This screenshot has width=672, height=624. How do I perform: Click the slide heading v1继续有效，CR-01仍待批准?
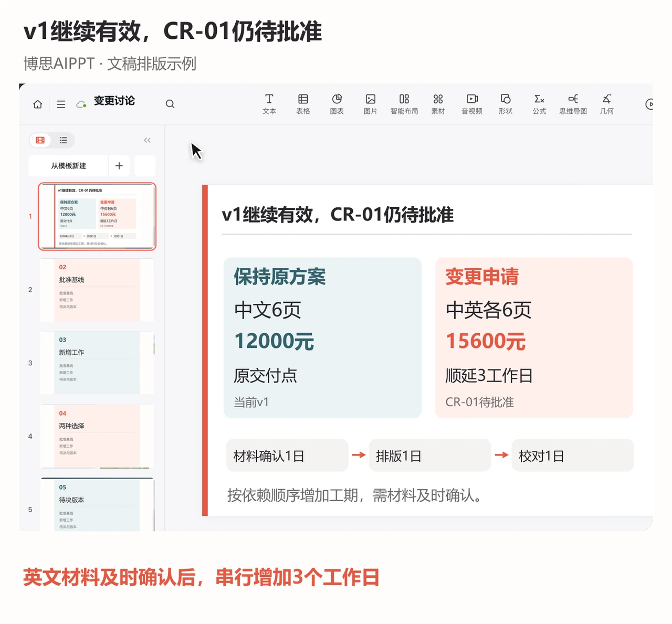tap(338, 215)
